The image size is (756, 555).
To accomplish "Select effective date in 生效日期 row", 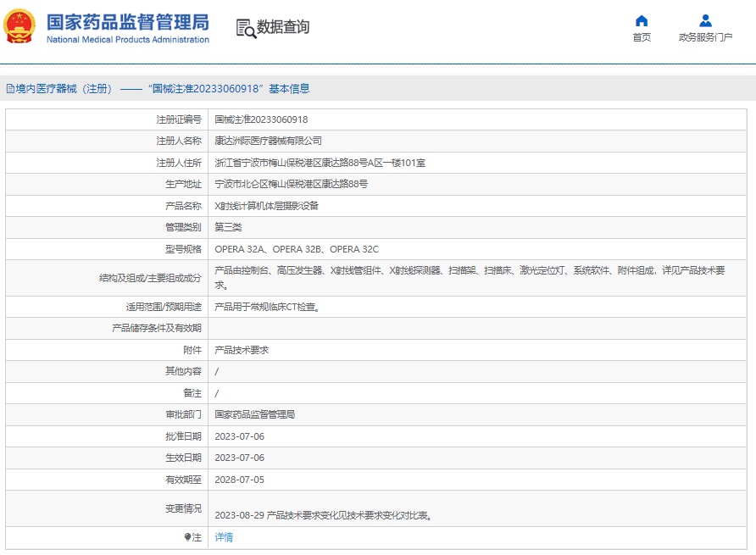I will [239, 458].
